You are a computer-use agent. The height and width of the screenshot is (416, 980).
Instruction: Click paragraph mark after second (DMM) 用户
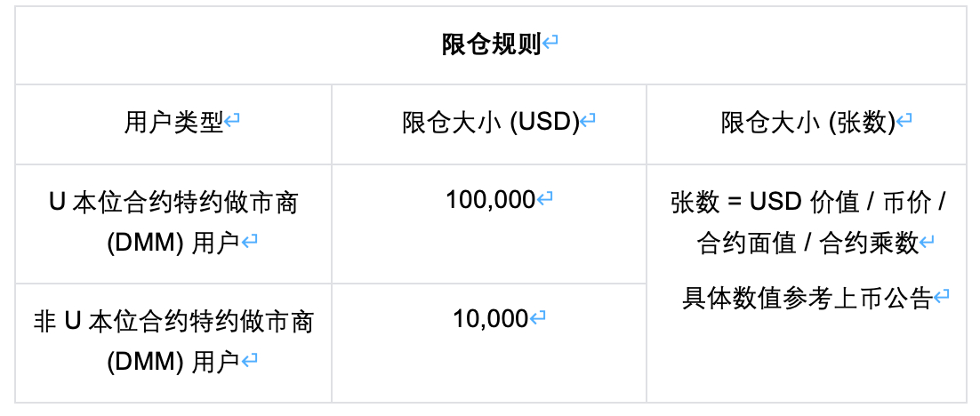[249, 360]
